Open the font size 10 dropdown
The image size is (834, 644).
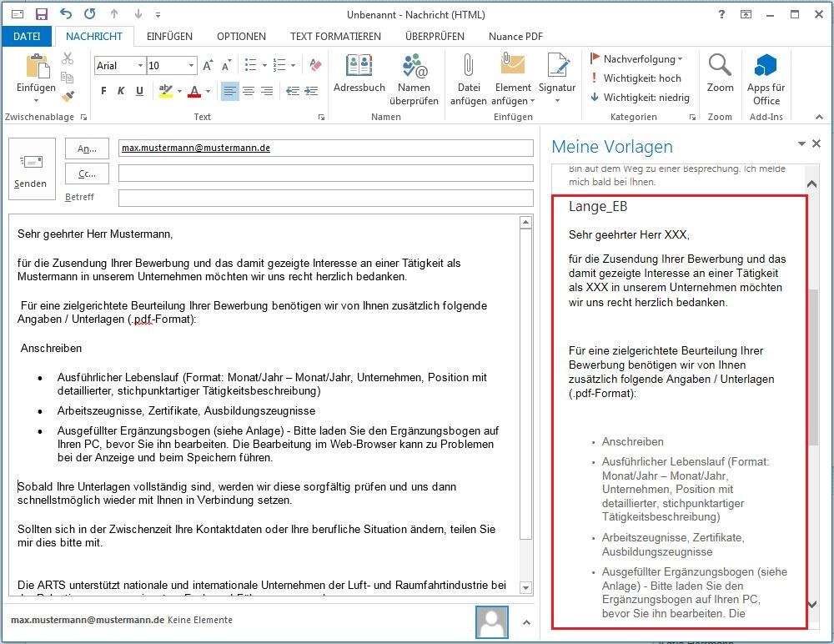coord(192,65)
